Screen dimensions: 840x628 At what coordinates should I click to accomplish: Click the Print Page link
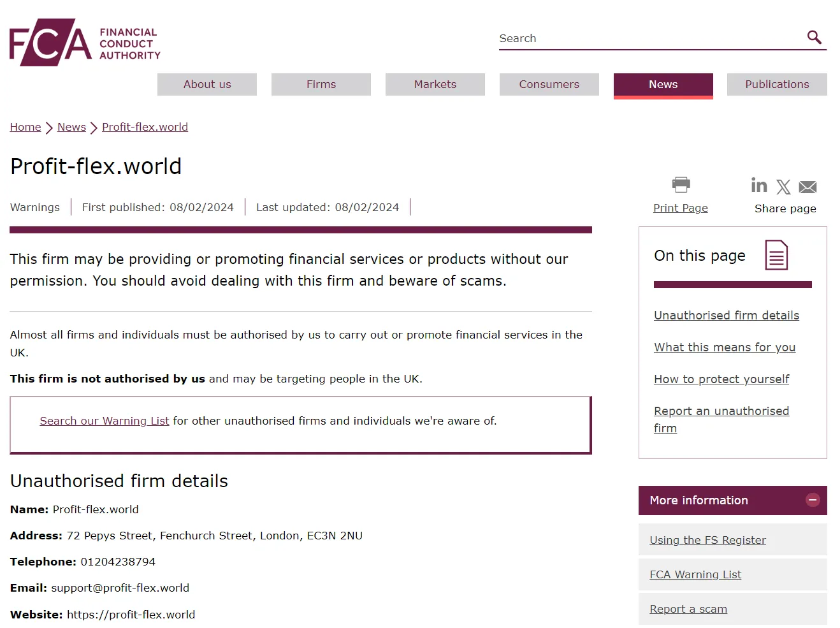[680, 208]
